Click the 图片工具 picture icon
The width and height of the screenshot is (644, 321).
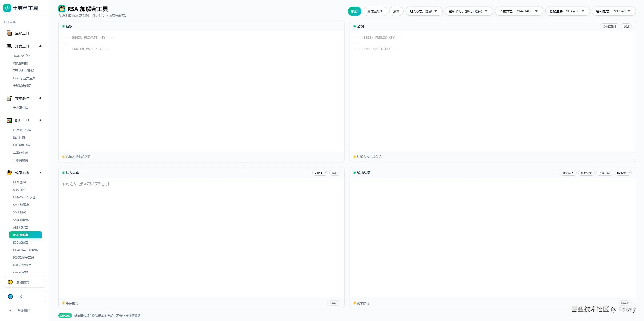pyautogui.click(x=9, y=121)
